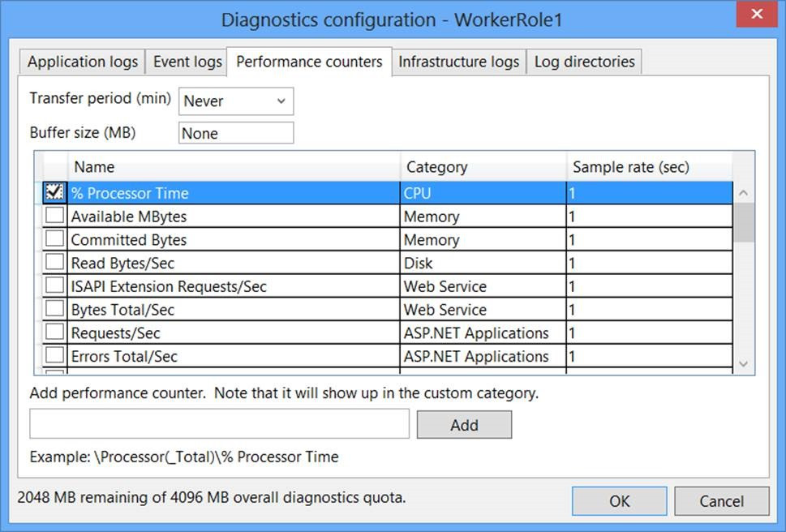The image size is (786, 532).
Task: Click the counter list scrollbar thumb
Action: point(743,223)
